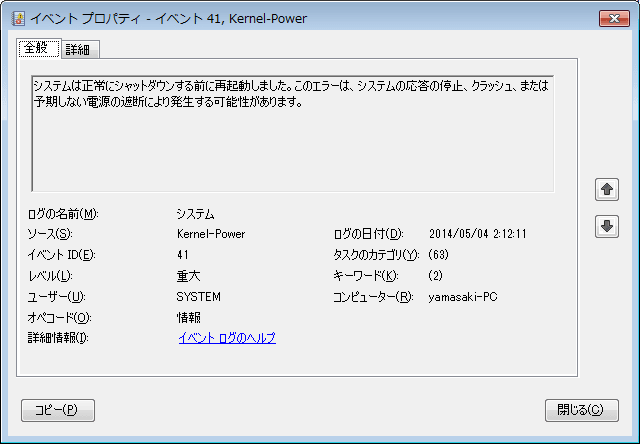Click the opcode value 情報
This screenshot has width=640, height=444.
189,317
